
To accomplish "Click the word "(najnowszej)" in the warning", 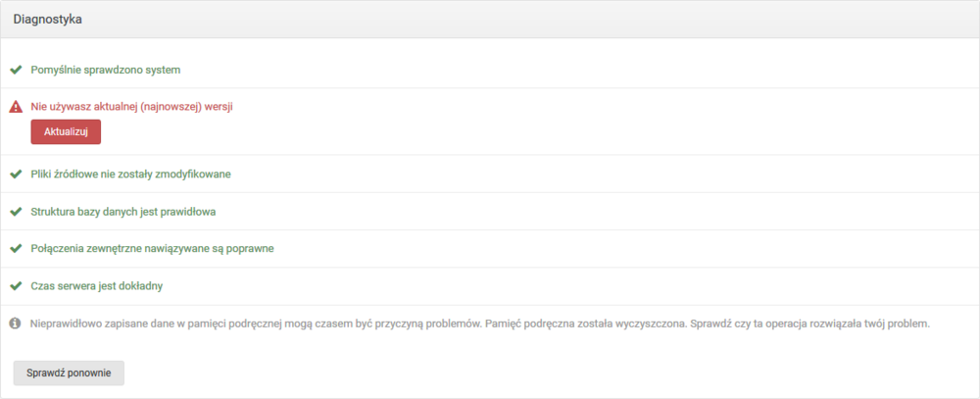I will tap(170, 106).
